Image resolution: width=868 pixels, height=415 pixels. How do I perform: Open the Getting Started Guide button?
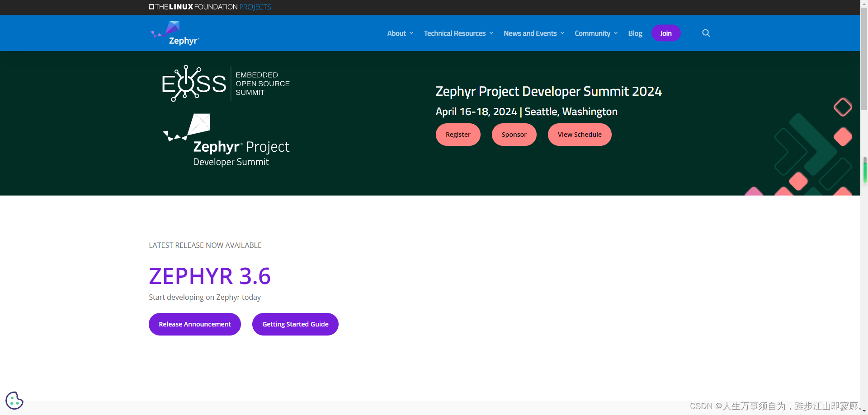(x=295, y=324)
